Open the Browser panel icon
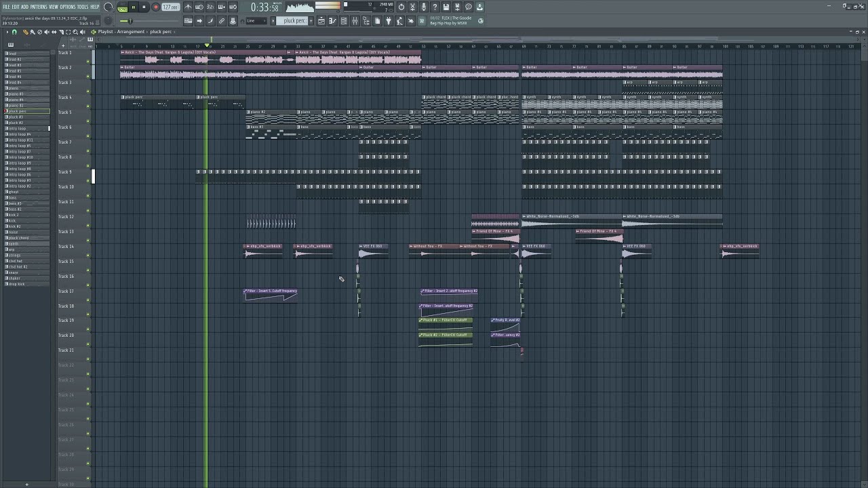This screenshot has height=488, width=868. [x=366, y=21]
